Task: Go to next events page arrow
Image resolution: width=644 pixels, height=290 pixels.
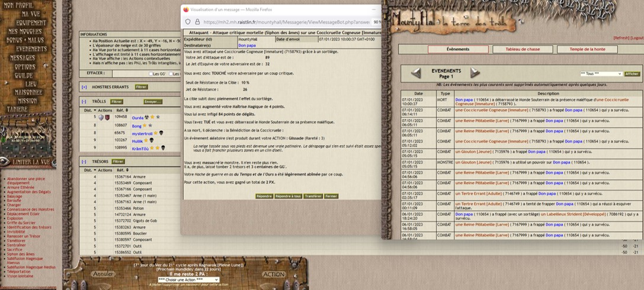Action: pyautogui.click(x=475, y=73)
